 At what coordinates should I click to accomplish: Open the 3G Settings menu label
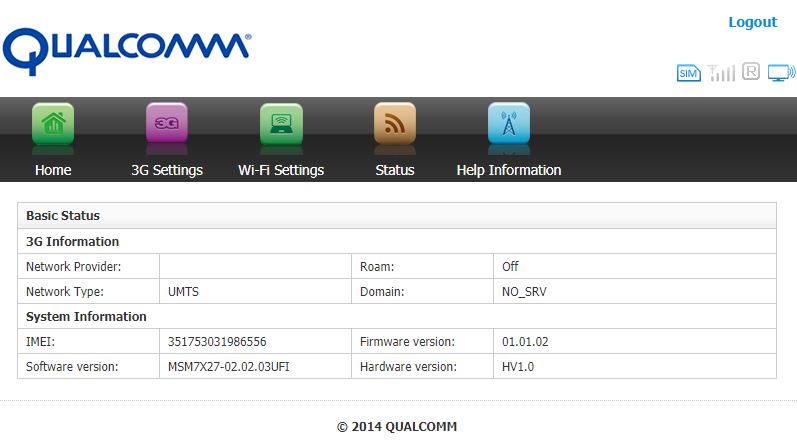[x=167, y=170]
